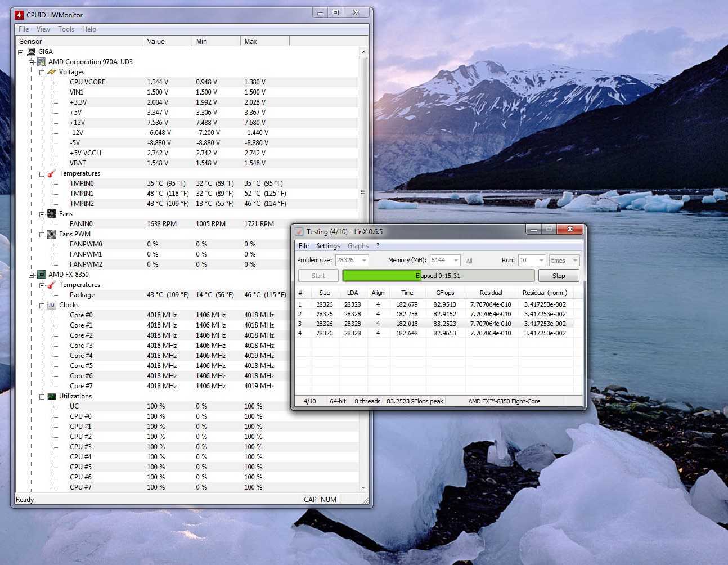The width and height of the screenshot is (728, 565).
Task: Collapse the AMD FX-8350 node
Action: [32, 275]
